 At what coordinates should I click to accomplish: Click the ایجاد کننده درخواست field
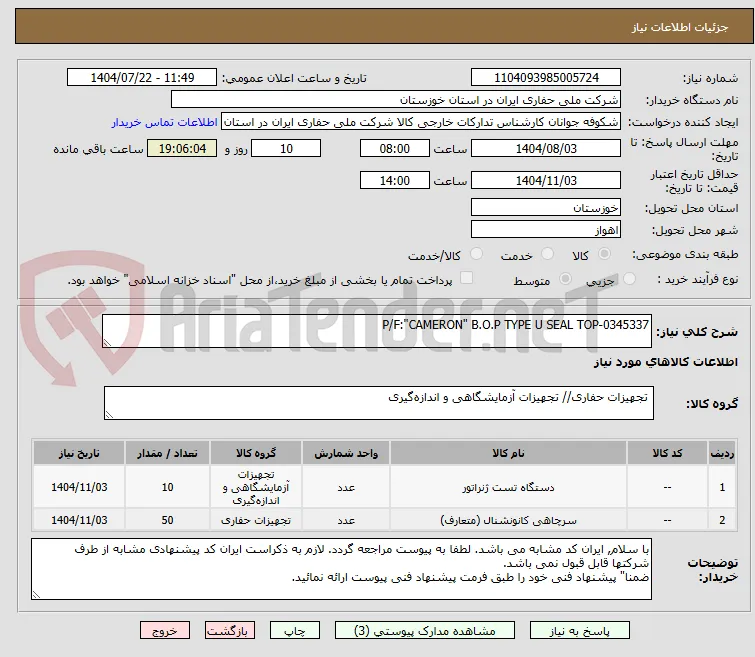pyautogui.click(x=421, y=122)
